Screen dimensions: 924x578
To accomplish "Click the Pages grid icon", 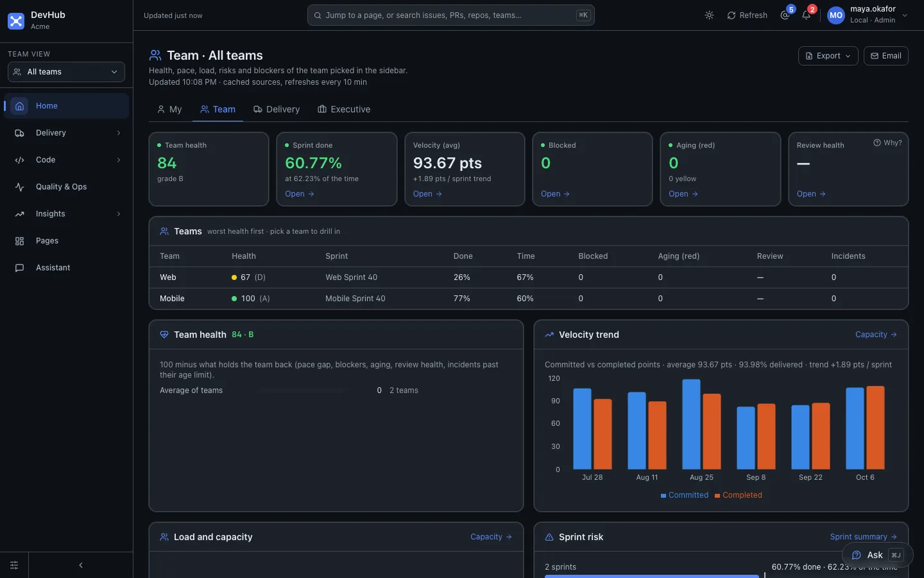I will pos(19,241).
